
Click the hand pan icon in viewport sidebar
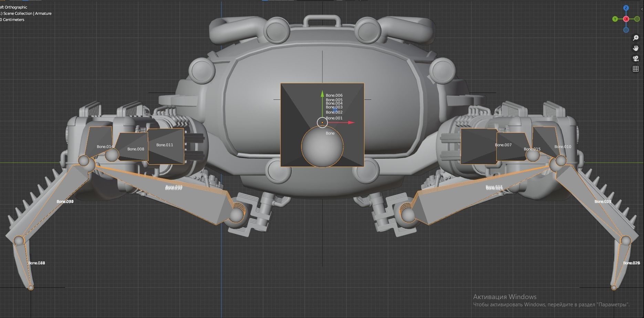636,48
